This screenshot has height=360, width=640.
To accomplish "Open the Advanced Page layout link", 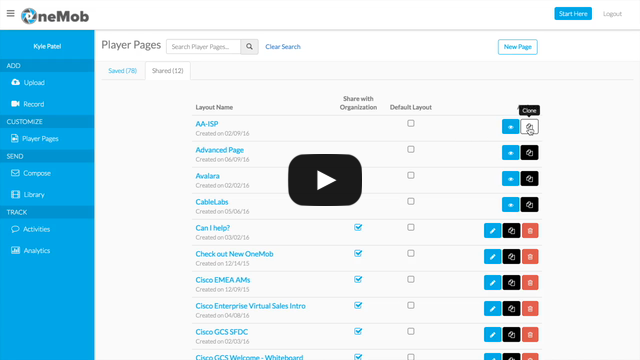I will (x=220, y=150).
